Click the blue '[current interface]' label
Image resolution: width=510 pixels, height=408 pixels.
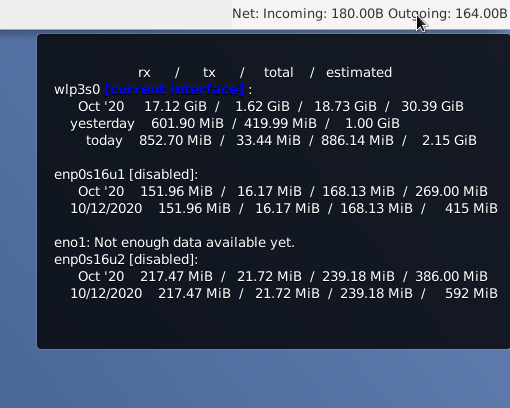click(174, 90)
